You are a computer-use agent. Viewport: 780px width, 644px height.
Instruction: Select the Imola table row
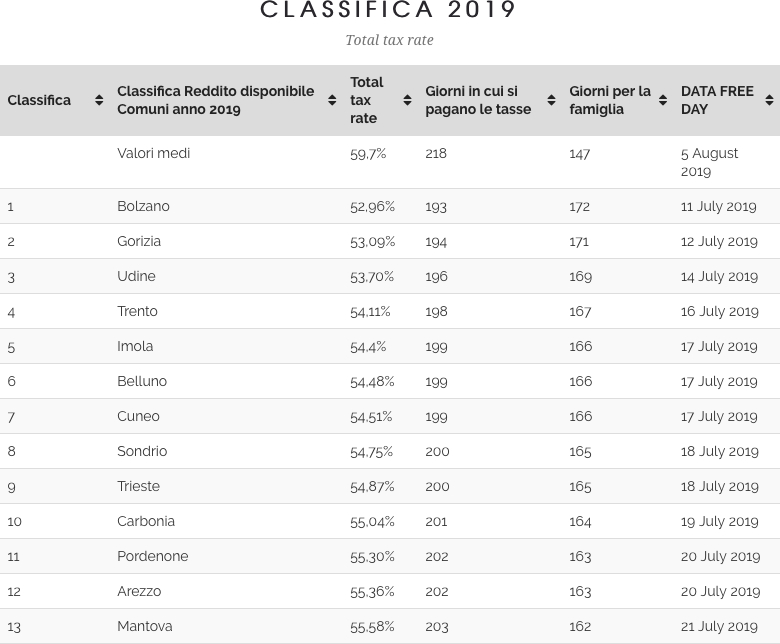(x=135, y=346)
